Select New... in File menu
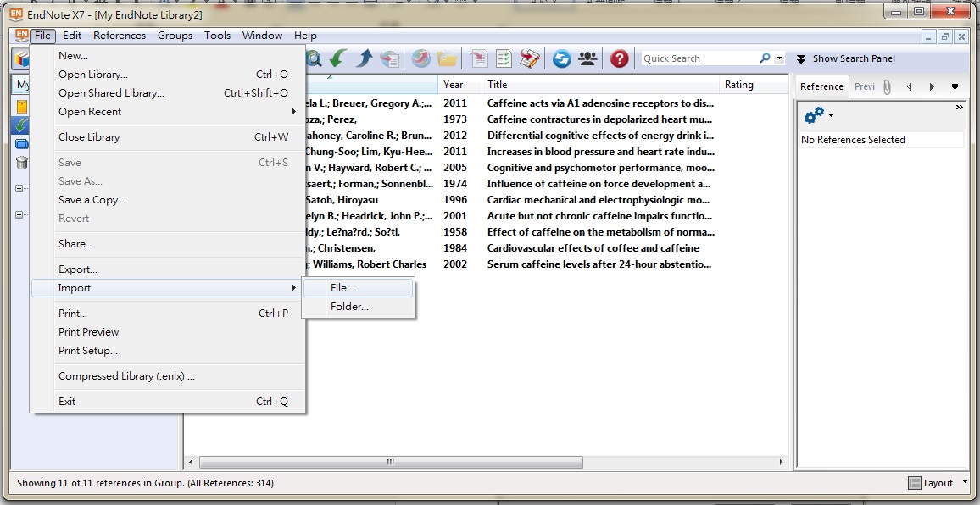Viewport: 980px width, 505px height. 169,56
